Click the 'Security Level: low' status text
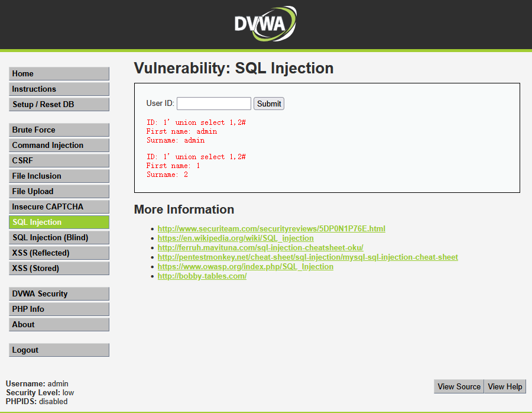This screenshot has width=532, height=413. click(40, 393)
